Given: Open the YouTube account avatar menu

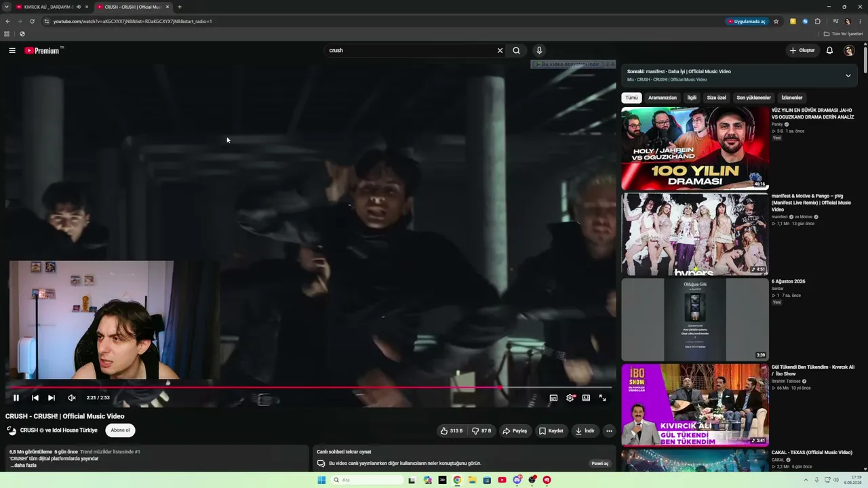Looking at the screenshot, I should coord(849,50).
